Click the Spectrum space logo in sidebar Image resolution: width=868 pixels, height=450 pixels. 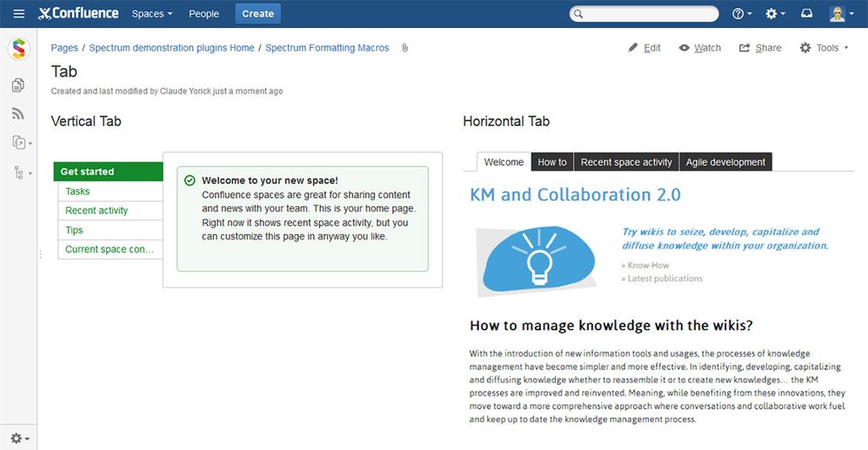click(19, 50)
